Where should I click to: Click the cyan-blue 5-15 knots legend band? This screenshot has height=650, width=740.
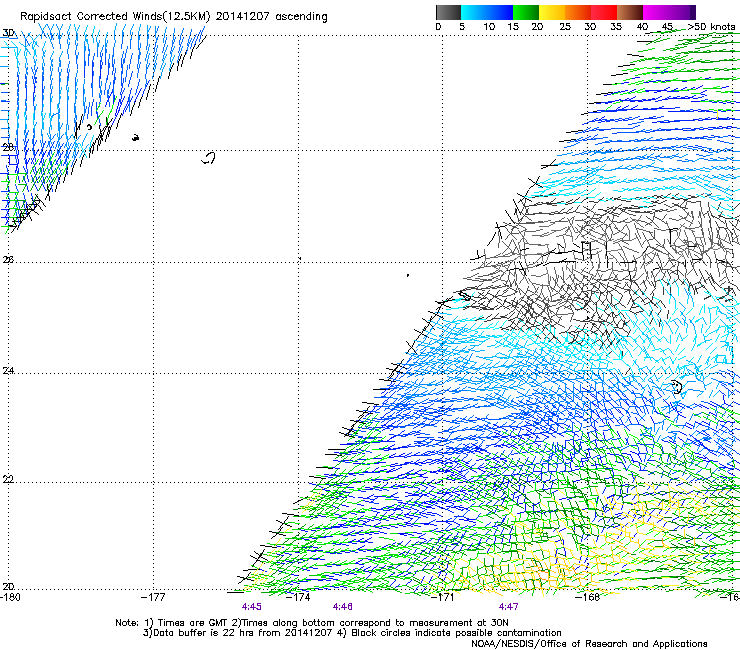point(487,12)
